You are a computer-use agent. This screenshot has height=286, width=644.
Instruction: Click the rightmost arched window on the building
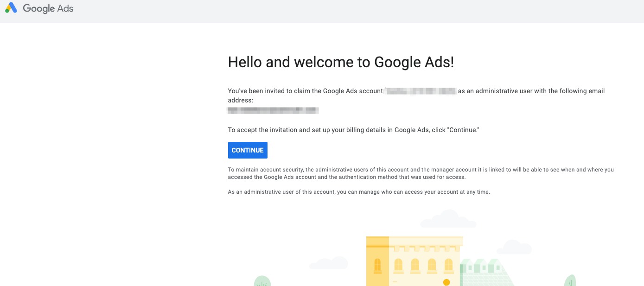tap(448, 265)
